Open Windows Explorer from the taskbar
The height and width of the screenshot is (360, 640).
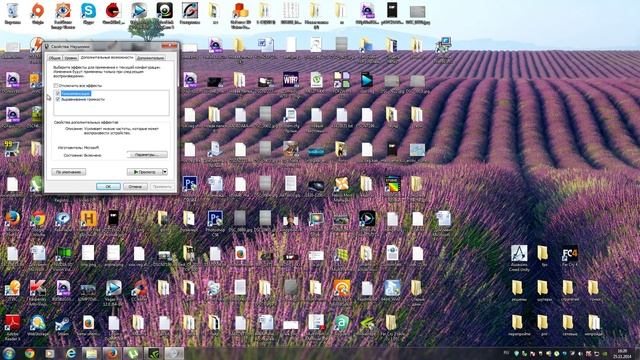(91, 353)
